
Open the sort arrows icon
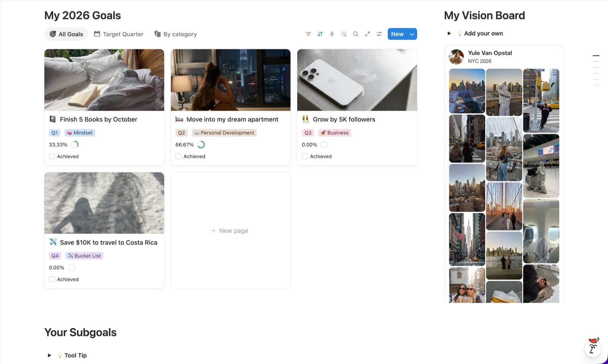320,34
